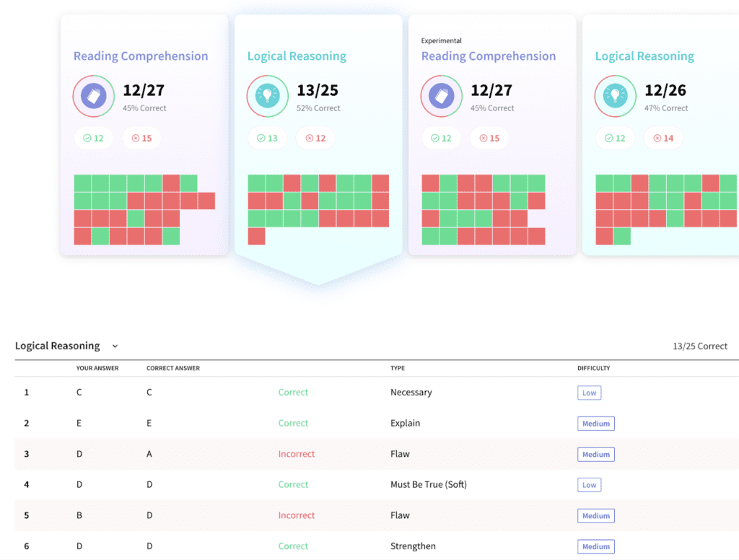Click the red 12 incorrect badge

pos(315,138)
